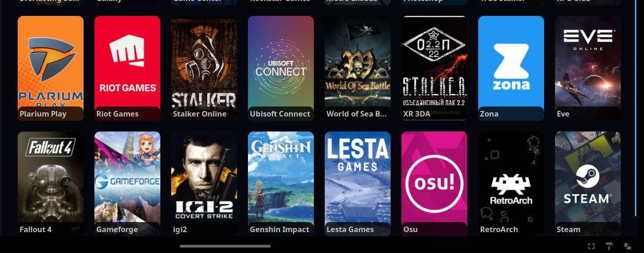Screen dimensions: 644x253
Task: Open the Plarium Play tile
Action: pos(50,68)
